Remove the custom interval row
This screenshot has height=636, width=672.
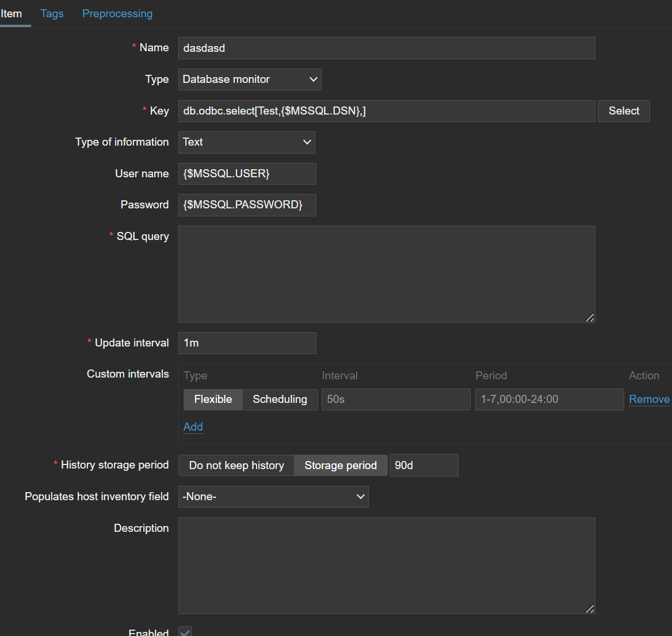649,399
